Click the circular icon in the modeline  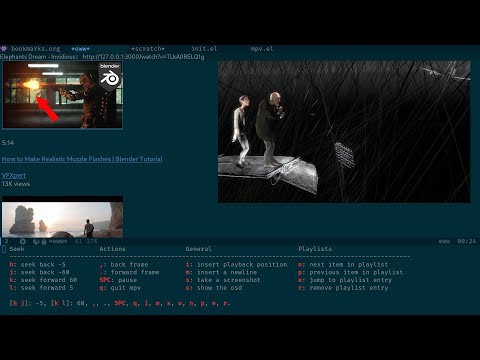click(23, 241)
